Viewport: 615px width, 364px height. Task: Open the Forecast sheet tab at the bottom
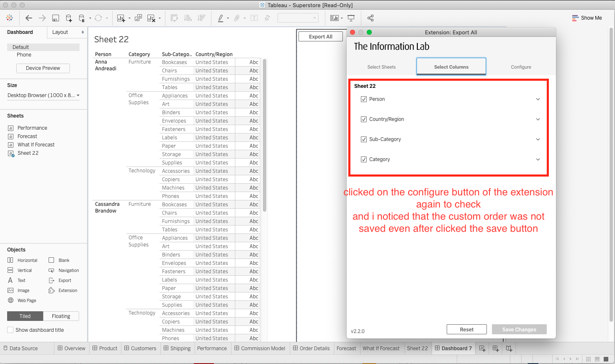click(346, 348)
